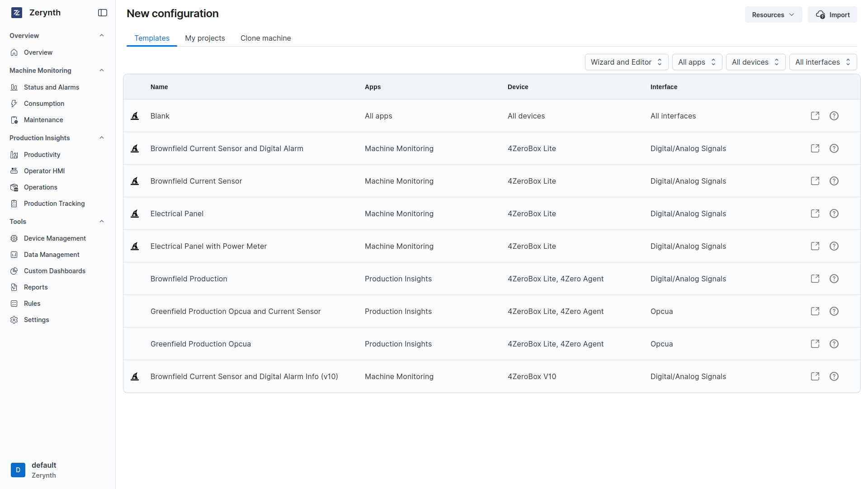Click the wizard icon on Blank row
The image size is (868, 489).
(135, 116)
